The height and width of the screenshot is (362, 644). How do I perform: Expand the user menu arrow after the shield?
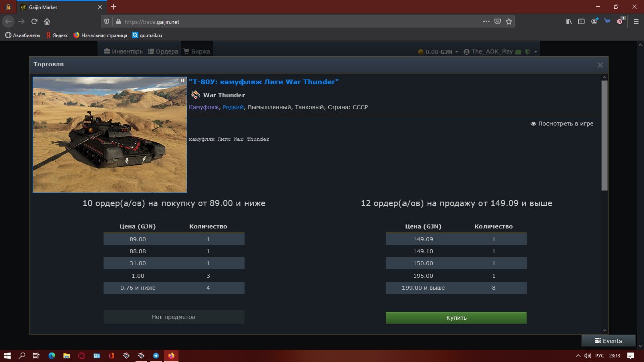tap(536, 52)
